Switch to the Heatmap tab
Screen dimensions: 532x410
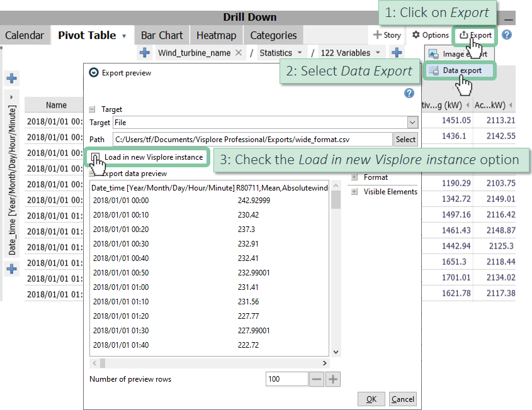click(x=216, y=35)
